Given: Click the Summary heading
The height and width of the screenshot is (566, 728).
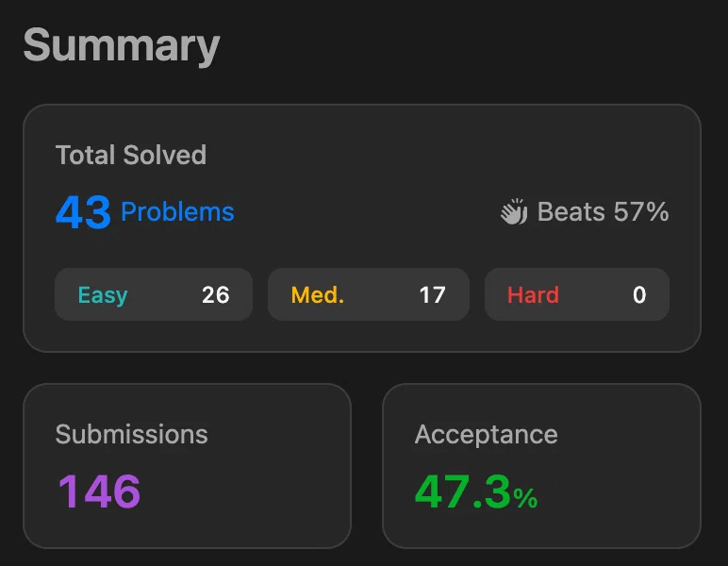Looking at the screenshot, I should tap(121, 46).
